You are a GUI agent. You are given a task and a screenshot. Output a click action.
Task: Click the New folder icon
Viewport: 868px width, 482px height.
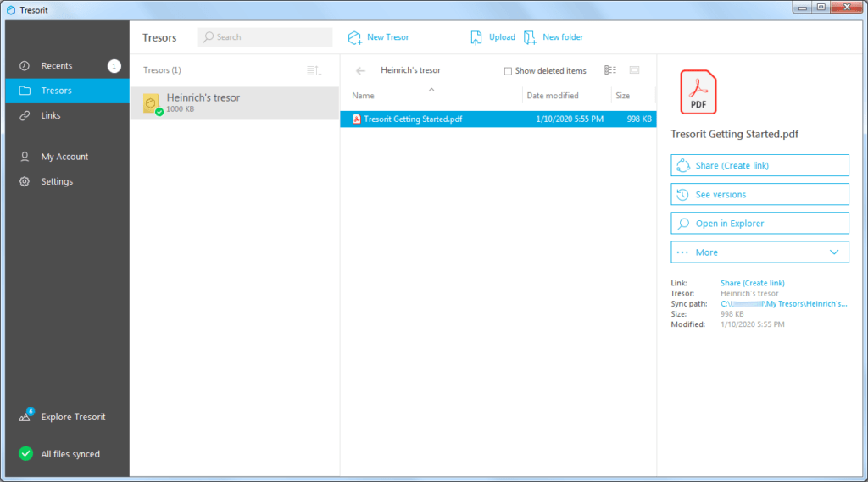[x=530, y=37]
